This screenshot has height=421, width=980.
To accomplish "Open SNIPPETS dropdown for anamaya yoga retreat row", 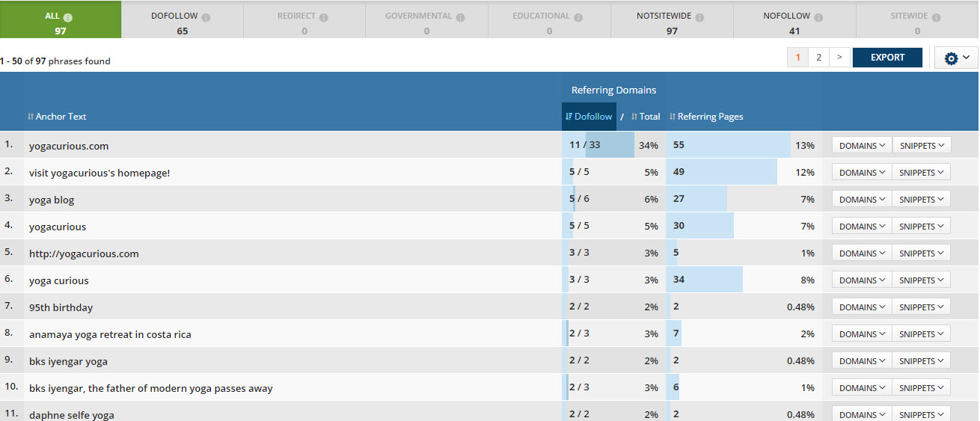I will 921,334.
